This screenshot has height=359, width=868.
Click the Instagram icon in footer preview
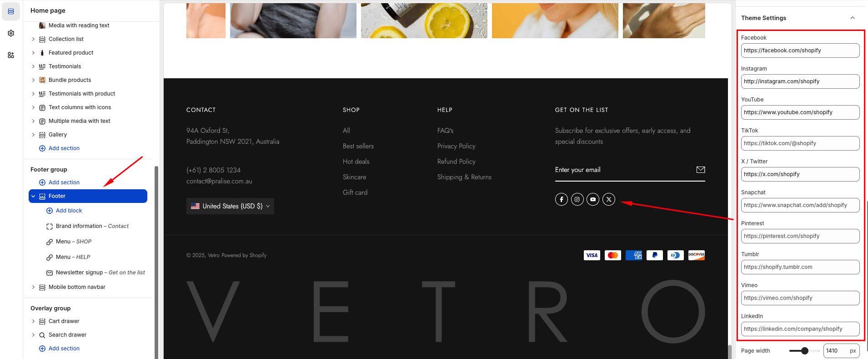(x=577, y=199)
